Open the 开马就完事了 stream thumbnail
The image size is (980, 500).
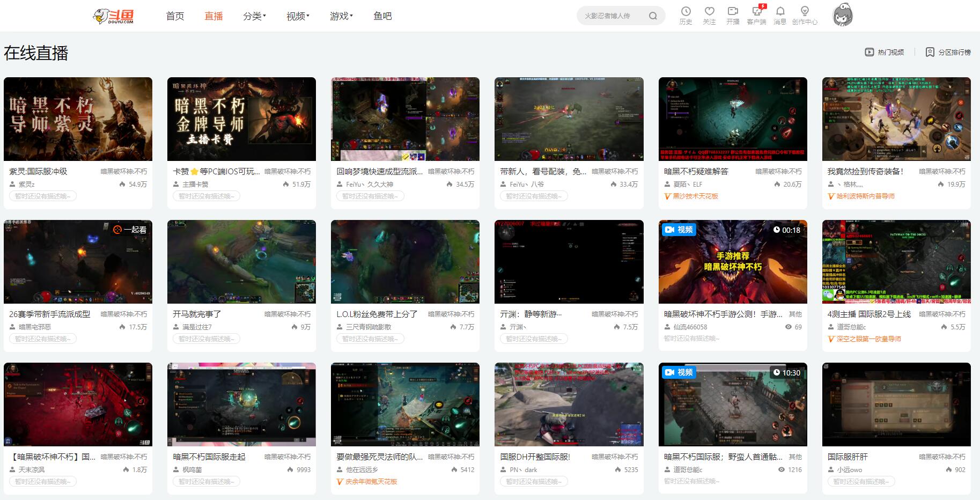pos(241,262)
